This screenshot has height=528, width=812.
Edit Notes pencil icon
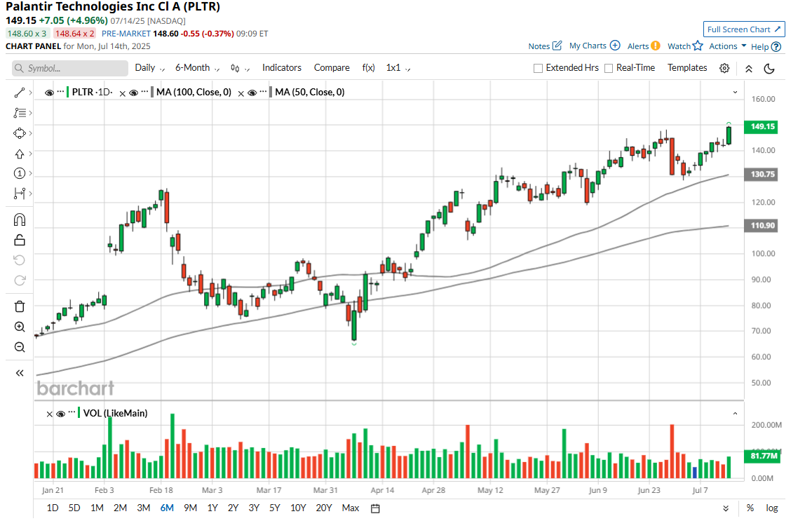(557, 46)
